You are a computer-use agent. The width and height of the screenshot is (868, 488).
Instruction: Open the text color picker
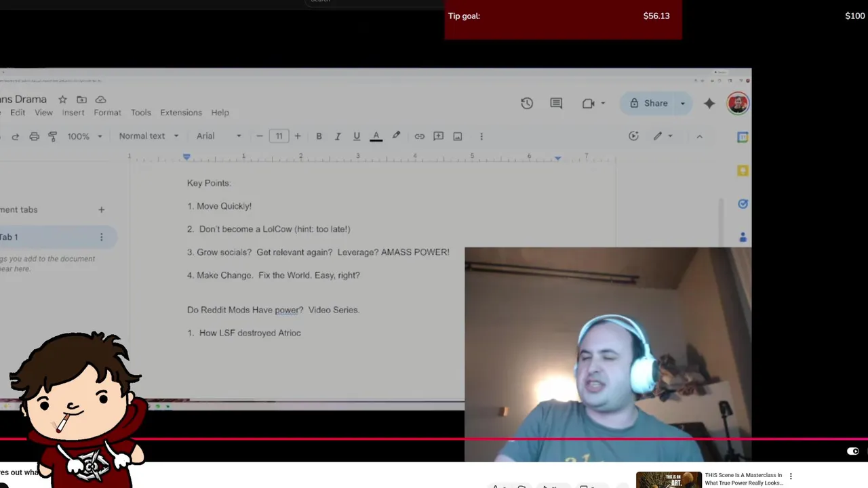(x=376, y=136)
